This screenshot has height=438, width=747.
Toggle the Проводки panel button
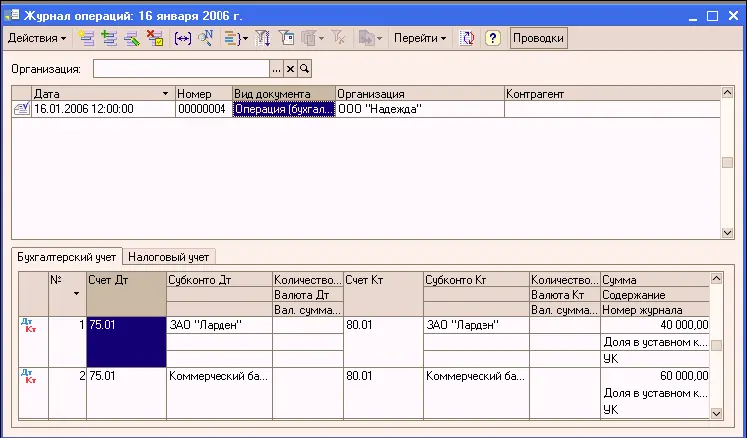(x=539, y=38)
